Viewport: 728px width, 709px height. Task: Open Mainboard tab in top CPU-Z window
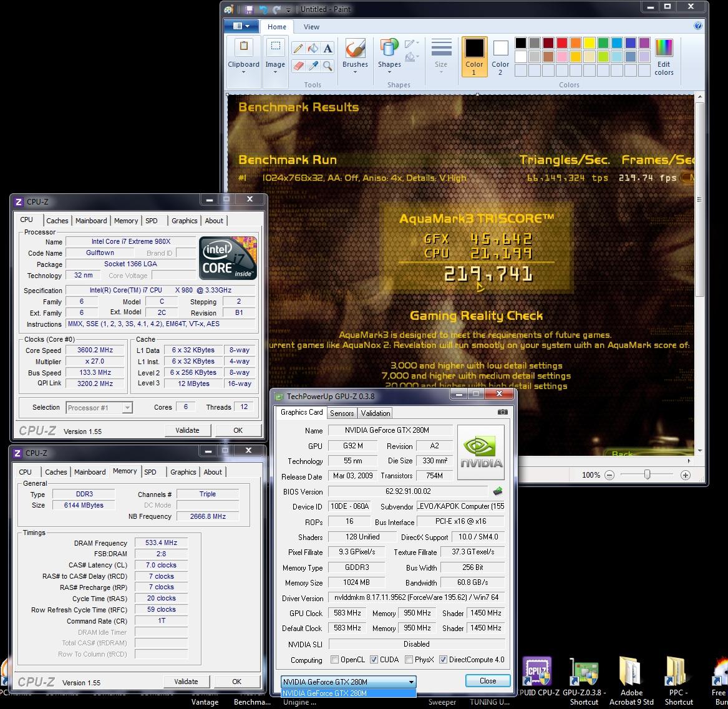(x=91, y=221)
